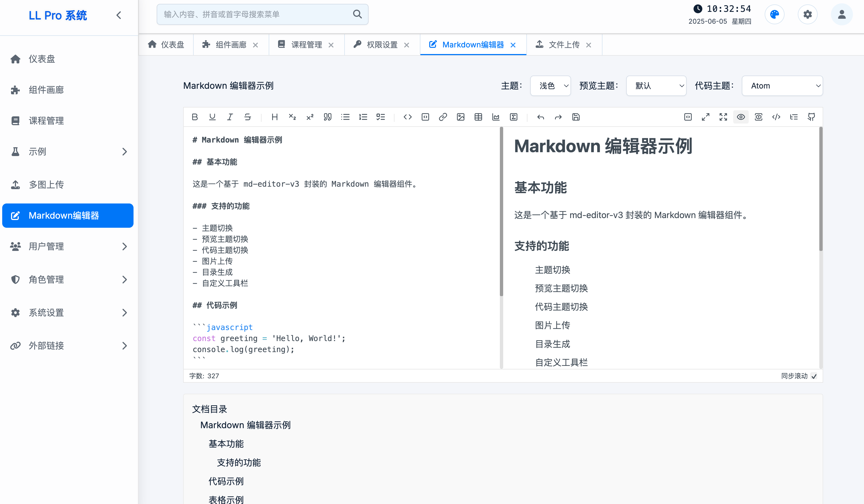This screenshot has height=504, width=864.
Task: Insert a blockquote via quote icon
Action: pyautogui.click(x=327, y=117)
